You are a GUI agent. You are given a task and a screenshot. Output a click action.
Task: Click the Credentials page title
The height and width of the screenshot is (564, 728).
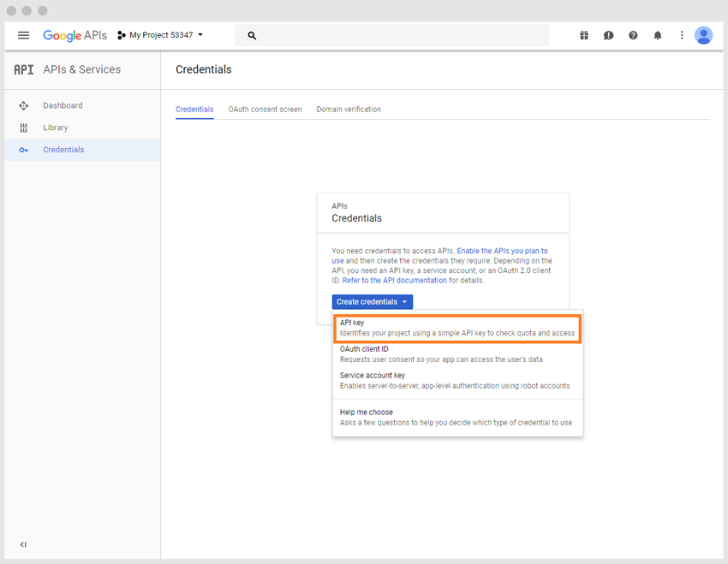(x=203, y=69)
